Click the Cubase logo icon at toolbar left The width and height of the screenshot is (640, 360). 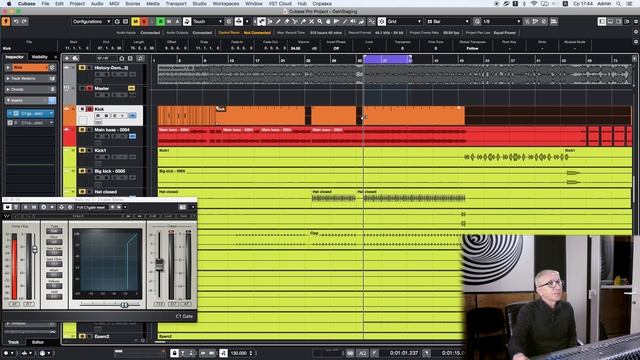pyautogui.click(x=6, y=21)
